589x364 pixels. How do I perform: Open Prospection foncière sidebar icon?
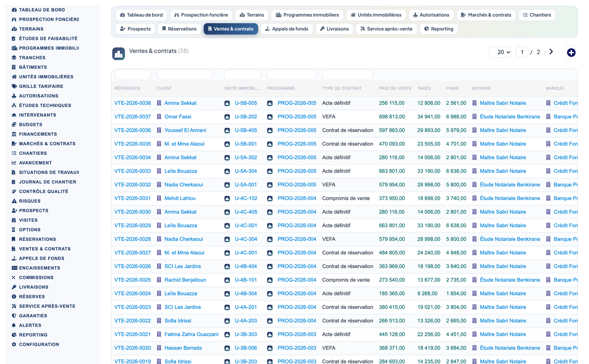(x=14, y=20)
